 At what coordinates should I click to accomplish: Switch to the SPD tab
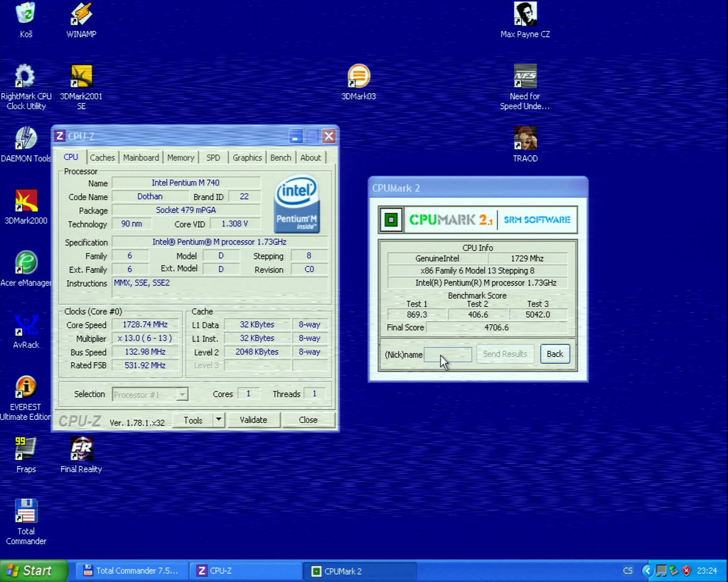(x=213, y=157)
